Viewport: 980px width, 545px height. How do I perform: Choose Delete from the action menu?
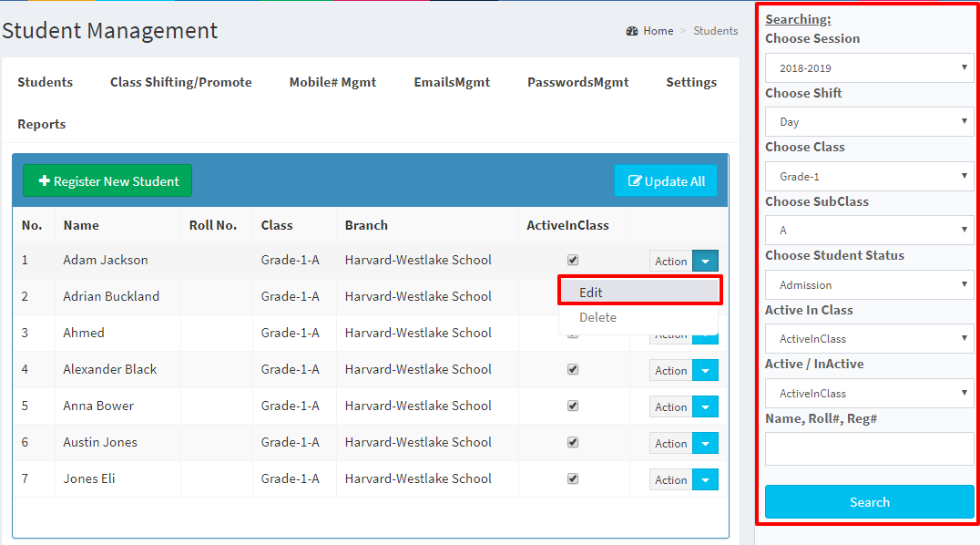click(598, 317)
